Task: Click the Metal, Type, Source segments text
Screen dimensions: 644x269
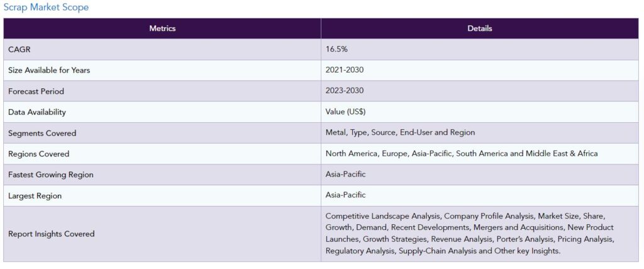Action: coord(400,132)
